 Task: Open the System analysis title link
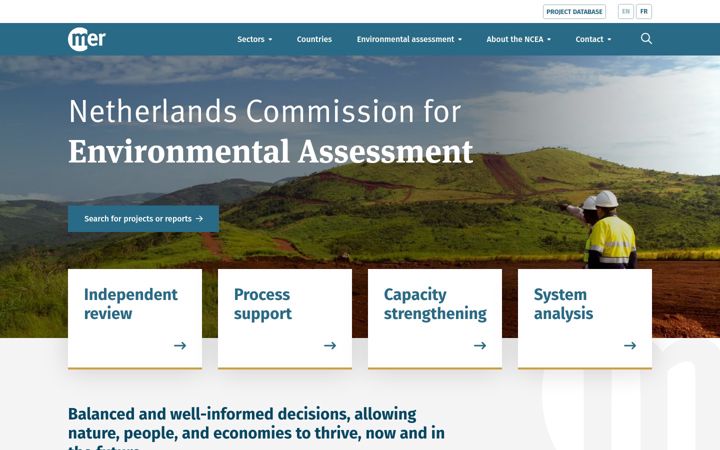coord(563,304)
